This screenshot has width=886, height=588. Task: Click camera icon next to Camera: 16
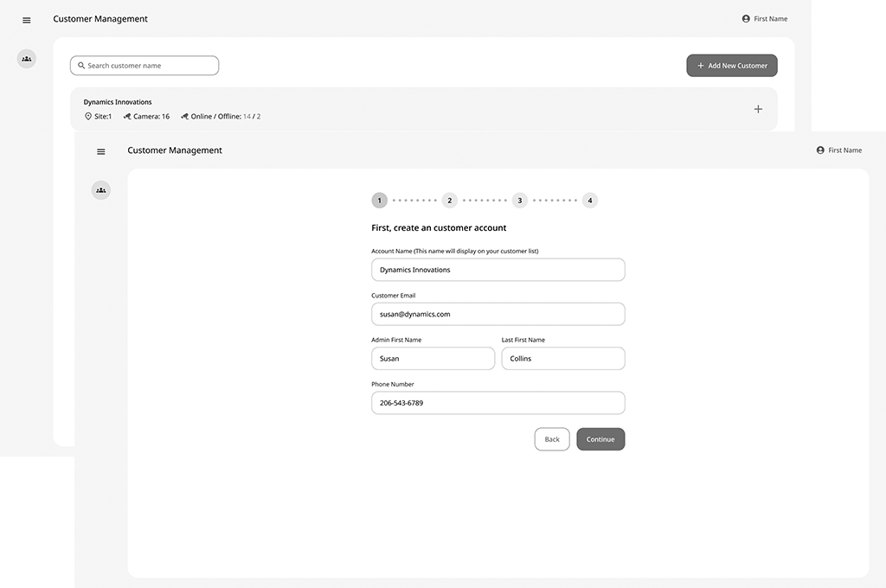pos(127,116)
